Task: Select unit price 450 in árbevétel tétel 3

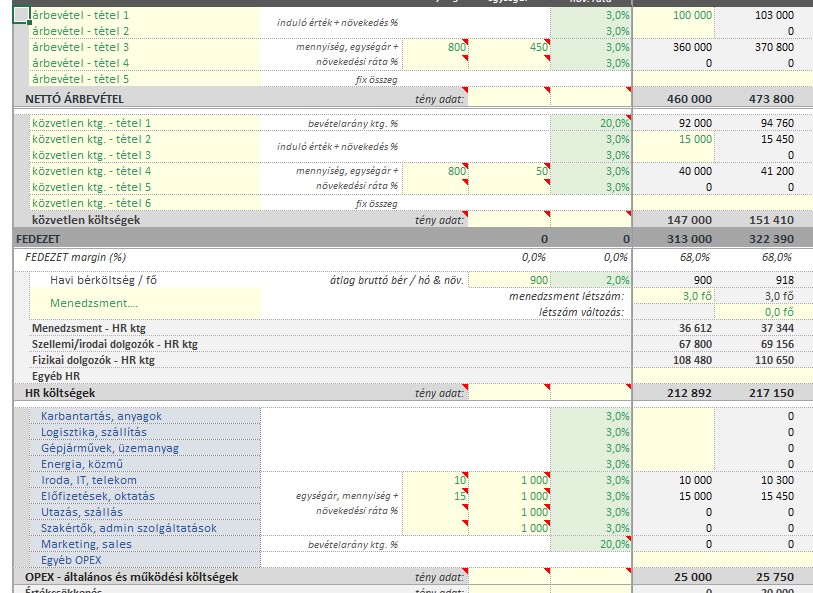Action: (509, 47)
